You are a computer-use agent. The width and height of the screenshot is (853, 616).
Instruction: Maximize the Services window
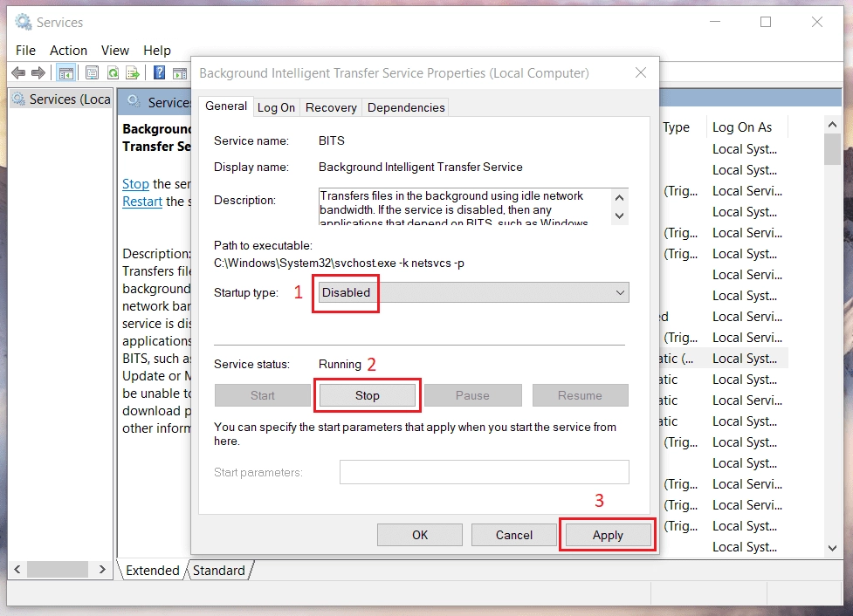pos(766,23)
